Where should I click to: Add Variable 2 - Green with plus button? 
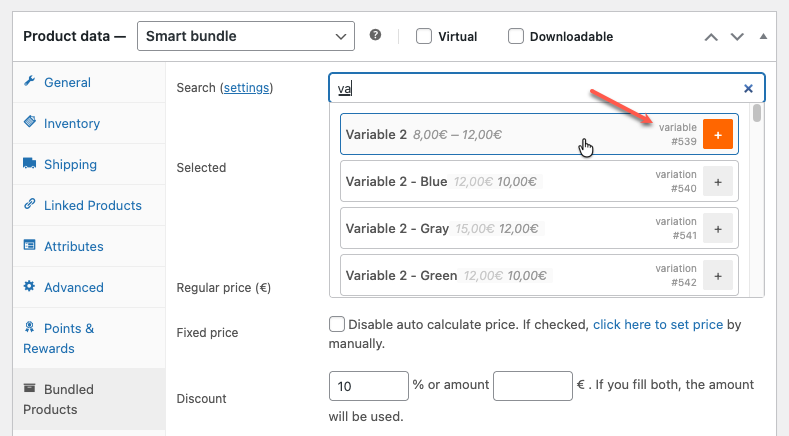click(x=718, y=275)
